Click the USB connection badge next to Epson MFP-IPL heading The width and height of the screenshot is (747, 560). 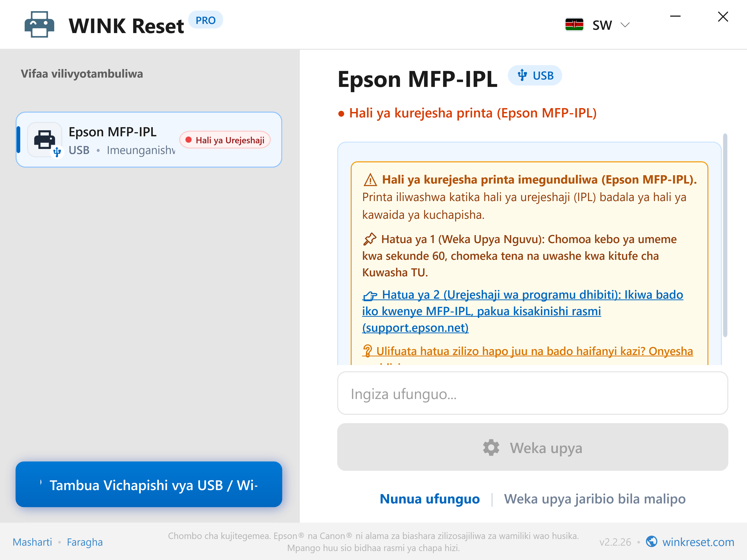[535, 75]
